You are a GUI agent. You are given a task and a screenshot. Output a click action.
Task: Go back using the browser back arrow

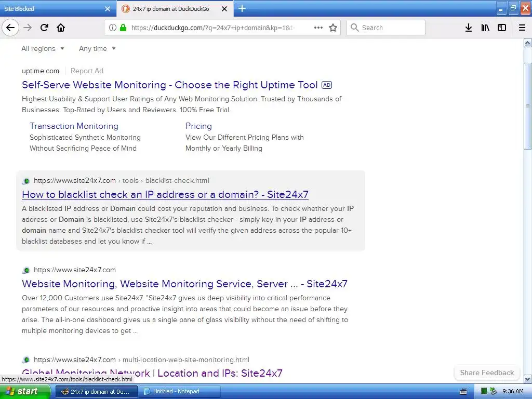[10, 28]
